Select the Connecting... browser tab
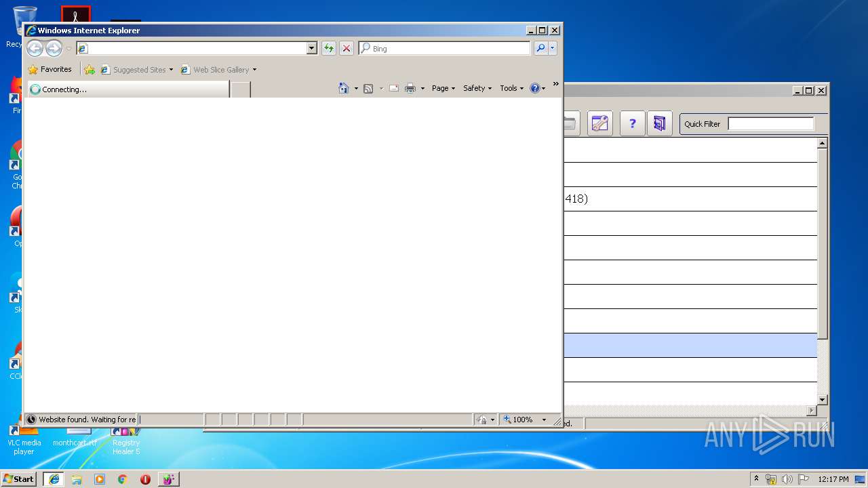Image resolution: width=868 pixels, height=488 pixels. [127, 89]
